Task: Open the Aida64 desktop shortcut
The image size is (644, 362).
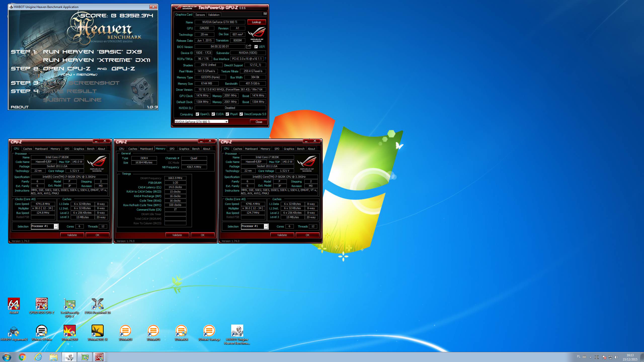Action: [x=14, y=306]
